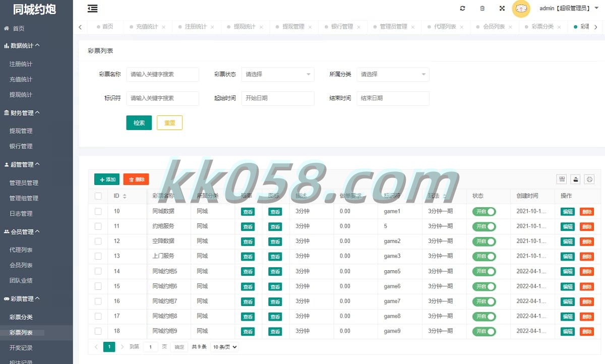Screen dimensions: 605x364
Task: Close the 注册统计 tab
Action: point(212,27)
